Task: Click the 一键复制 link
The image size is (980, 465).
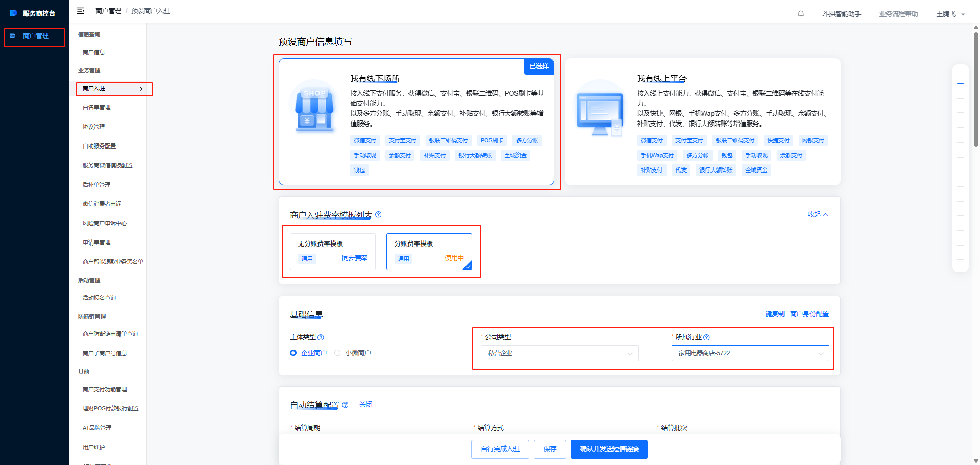Action: click(x=771, y=314)
